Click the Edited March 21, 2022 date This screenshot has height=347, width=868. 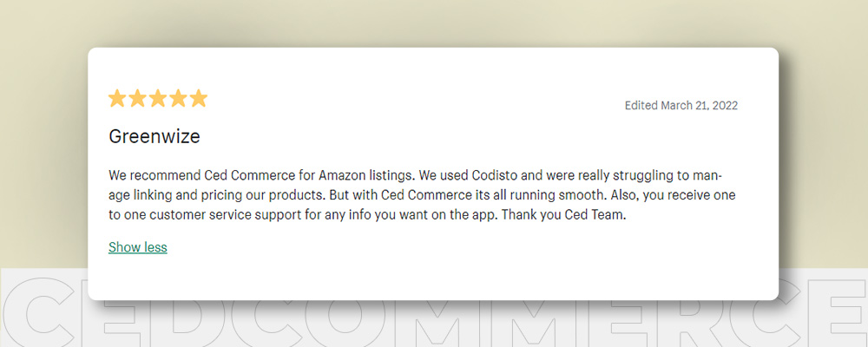pyautogui.click(x=681, y=105)
